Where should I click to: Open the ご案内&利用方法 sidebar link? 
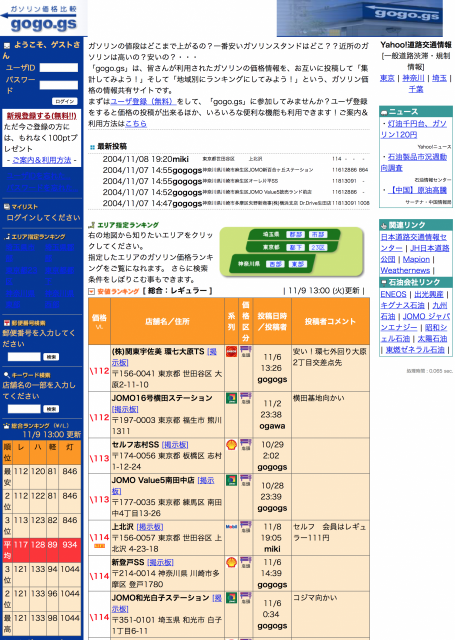click(x=42, y=160)
